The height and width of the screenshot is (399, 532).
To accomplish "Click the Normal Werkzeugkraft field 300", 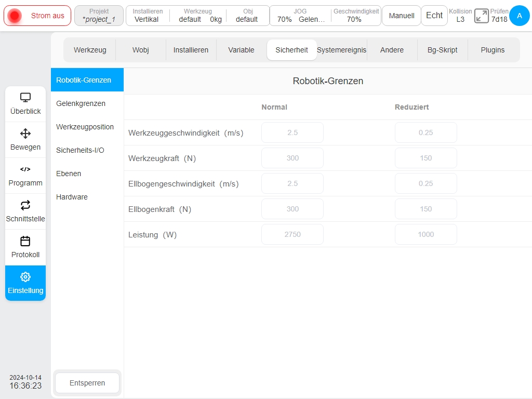I will [x=292, y=158].
